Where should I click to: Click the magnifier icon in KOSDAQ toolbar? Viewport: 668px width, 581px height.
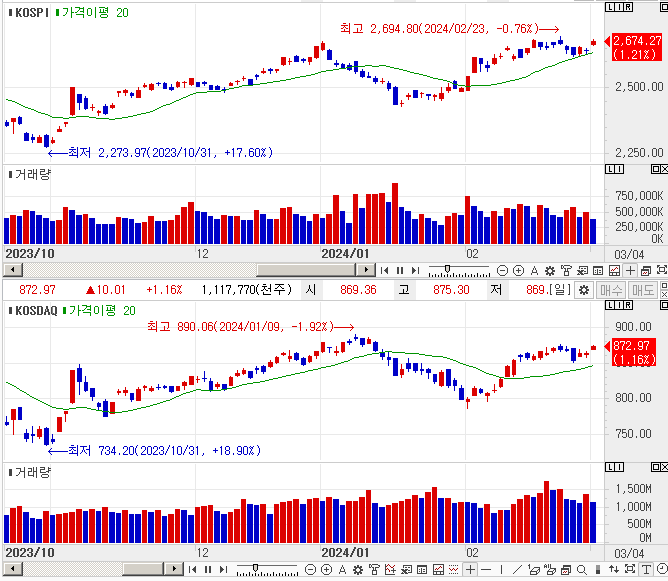coord(582,569)
